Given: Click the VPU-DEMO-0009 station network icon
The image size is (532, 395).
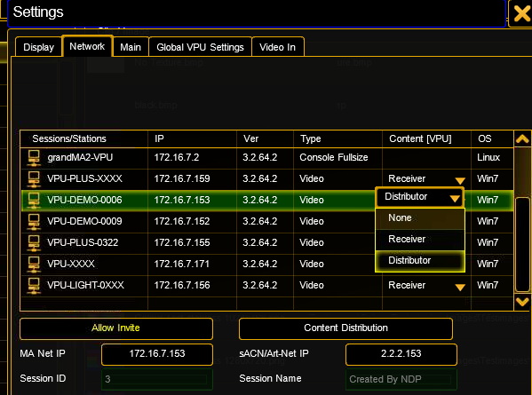Looking at the screenshot, I should (34, 222).
